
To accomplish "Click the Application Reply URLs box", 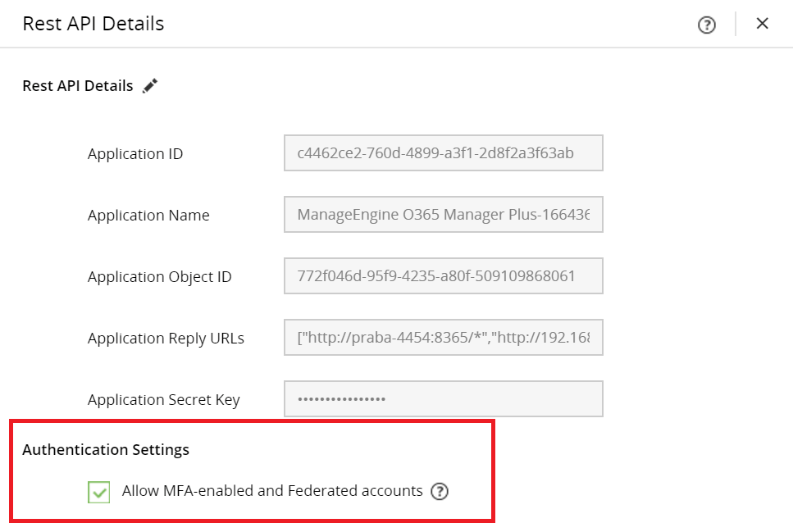I will (x=443, y=338).
